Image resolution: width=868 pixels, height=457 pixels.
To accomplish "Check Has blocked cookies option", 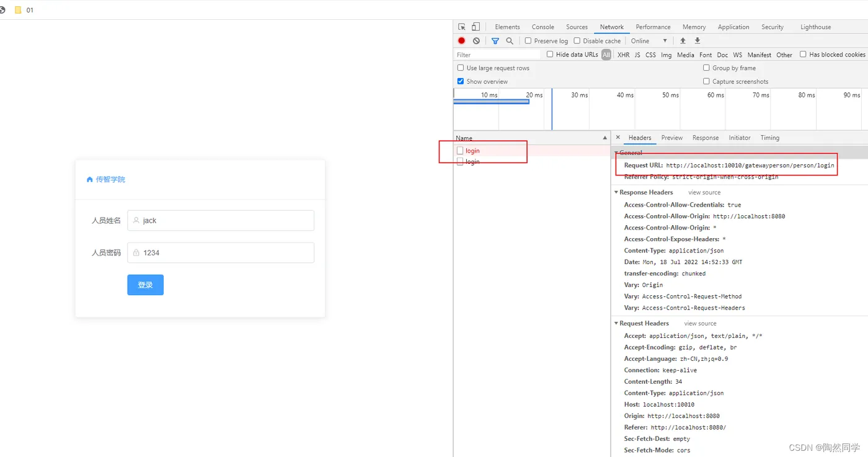I will 803,55.
